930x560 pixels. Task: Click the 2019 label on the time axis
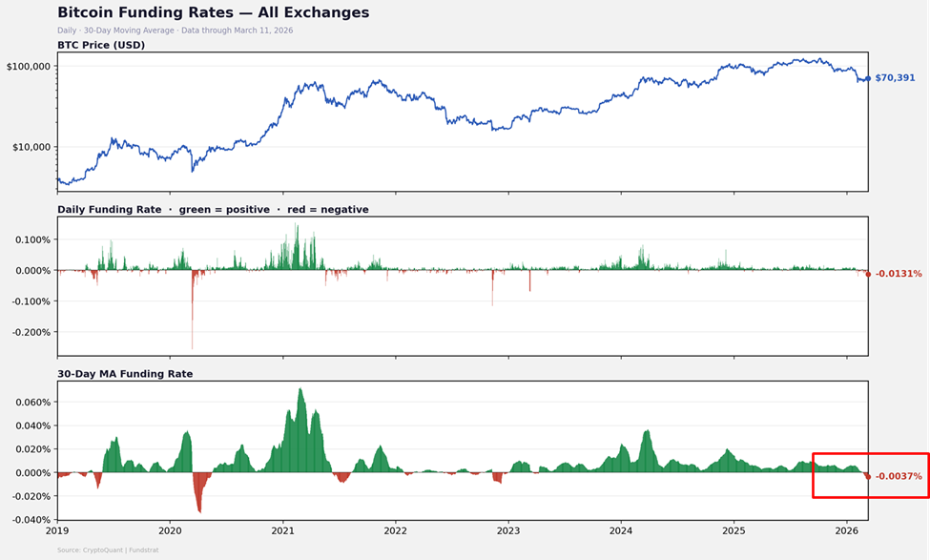pyautogui.click(x=57, y=529)
